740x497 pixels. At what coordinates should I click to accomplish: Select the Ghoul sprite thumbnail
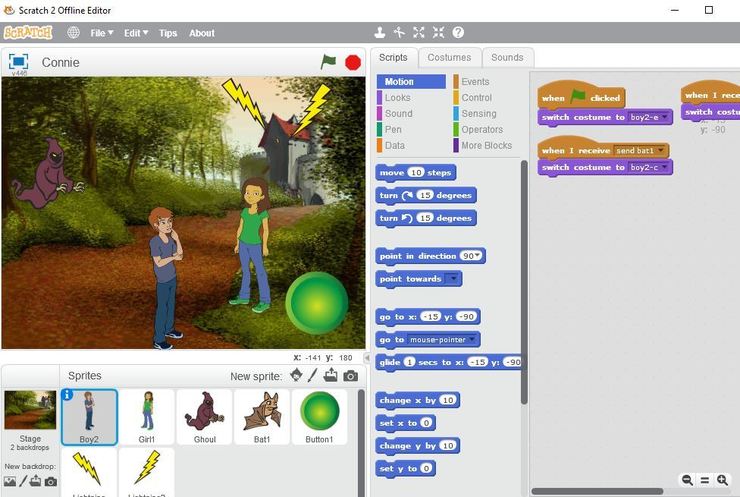tap(204, 417)
